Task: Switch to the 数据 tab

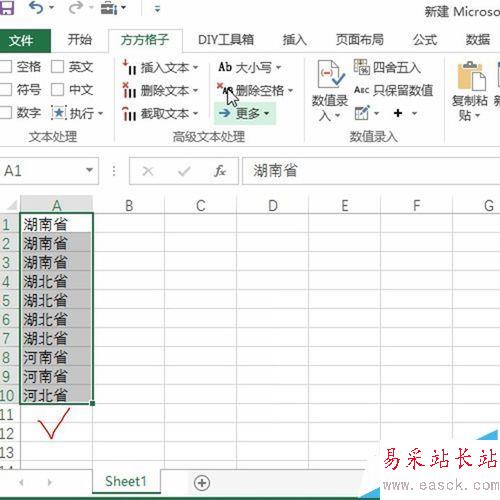Action: [478, 40]
